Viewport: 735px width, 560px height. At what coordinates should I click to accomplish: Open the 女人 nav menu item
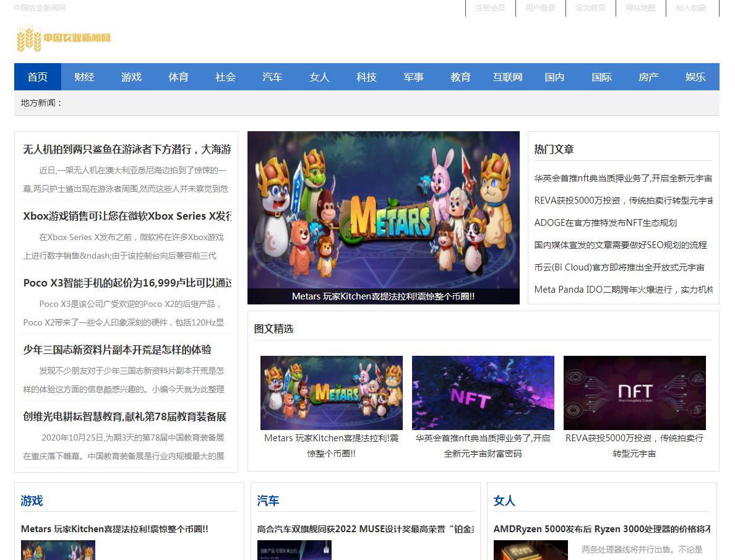320,77
